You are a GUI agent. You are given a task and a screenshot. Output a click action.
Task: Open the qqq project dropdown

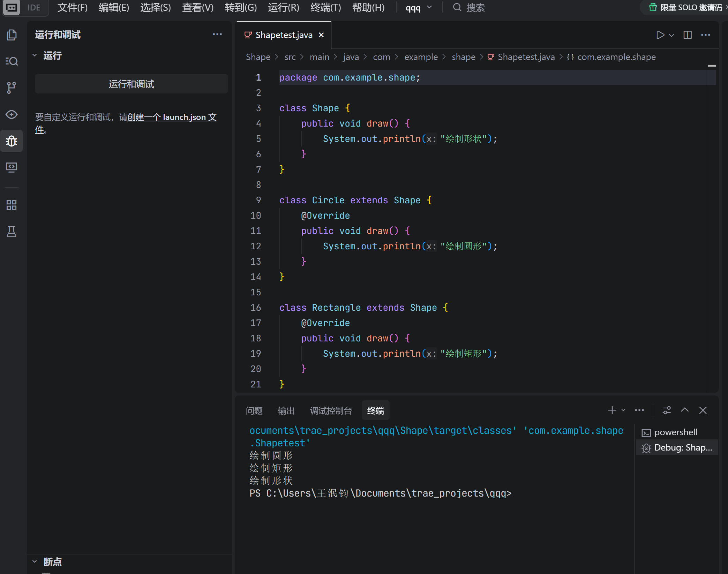(419, 8)
